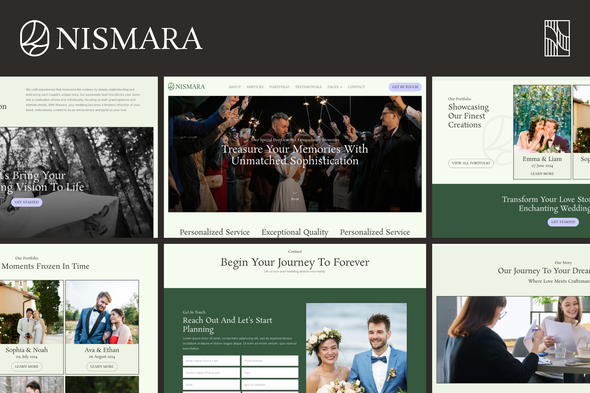This screenshot has width=590, height=393.
Task: Click the 'Ava & Ethan' name text
Action: point(102,350)
